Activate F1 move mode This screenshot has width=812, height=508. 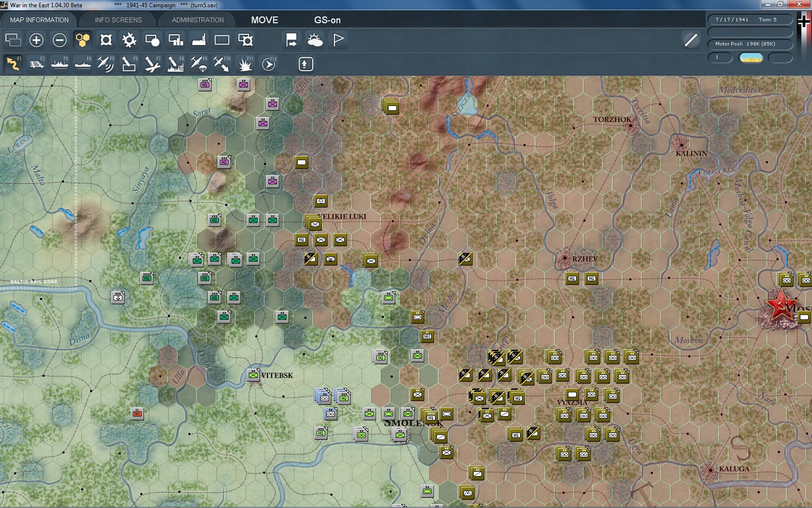(13, 64)
